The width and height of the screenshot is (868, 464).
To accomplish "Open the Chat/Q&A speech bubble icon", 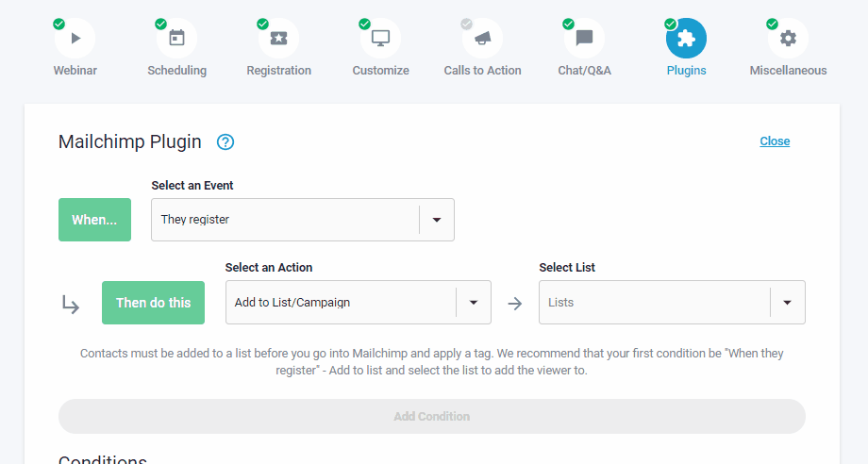I will tap(584, 38).
